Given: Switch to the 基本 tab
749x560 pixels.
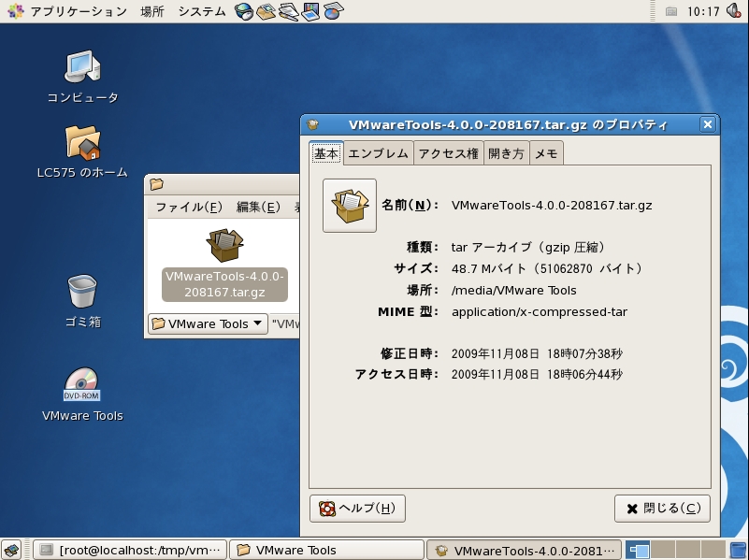Looking at the screenshot, I should click(x=326, y=153).
